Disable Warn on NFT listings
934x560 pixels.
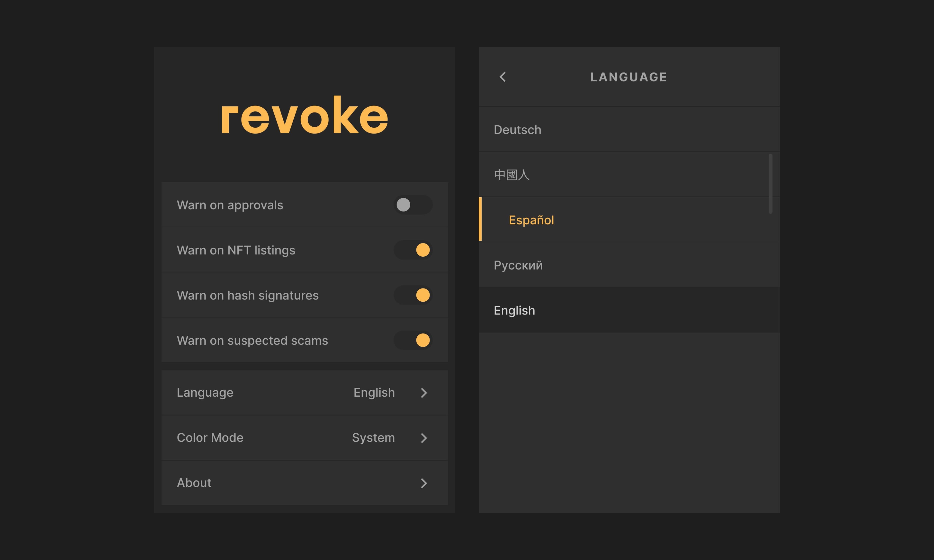(x=413, y=250)
